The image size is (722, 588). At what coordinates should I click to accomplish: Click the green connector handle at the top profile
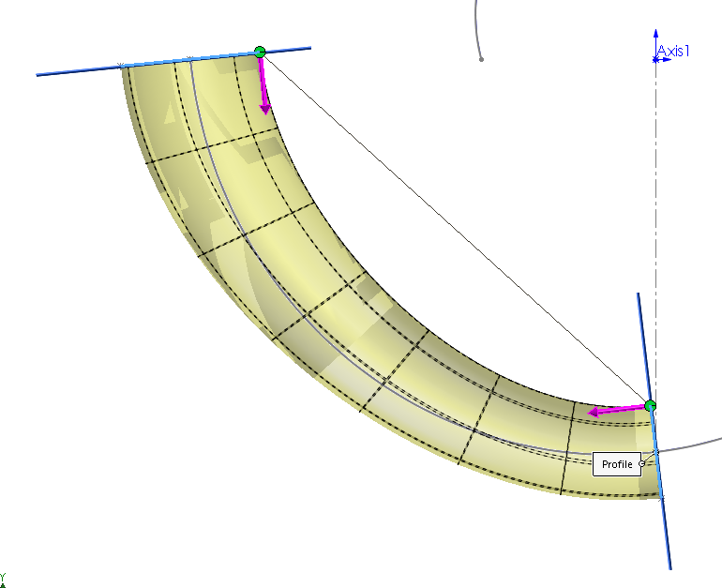pos(260,53)
